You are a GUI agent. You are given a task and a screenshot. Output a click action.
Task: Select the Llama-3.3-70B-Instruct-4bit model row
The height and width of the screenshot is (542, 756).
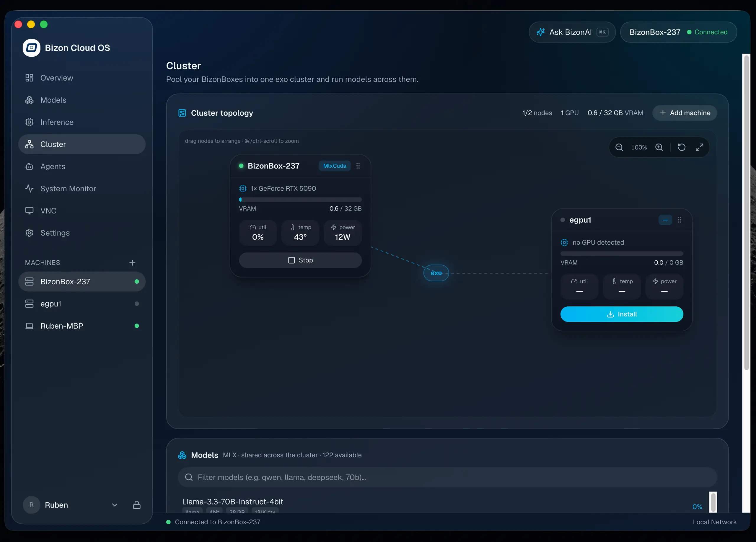tap(443, 503)
